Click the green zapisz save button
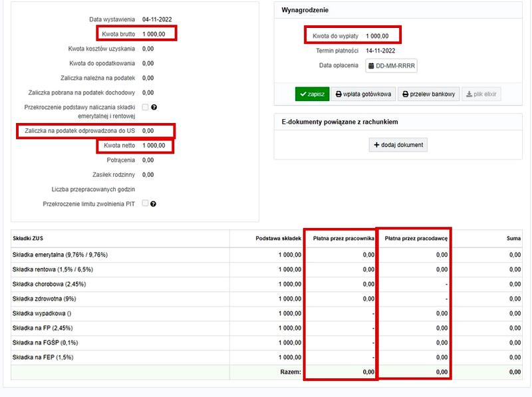This screenshot has height=397, width=532. (x=312, y=94)
